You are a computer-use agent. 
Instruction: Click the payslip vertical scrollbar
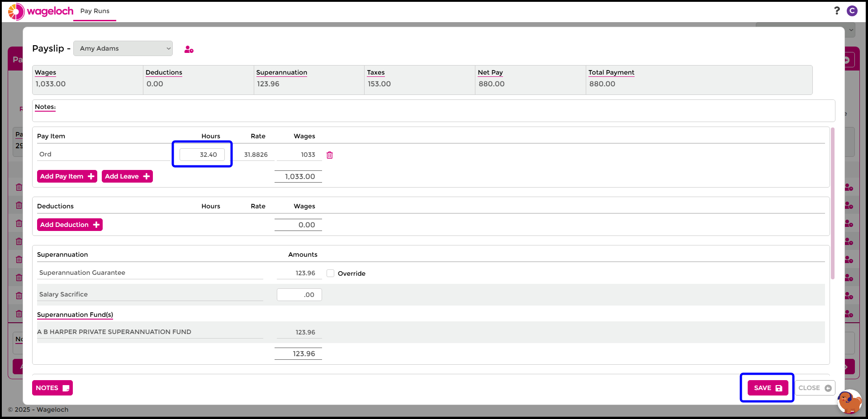pos(833,203)
